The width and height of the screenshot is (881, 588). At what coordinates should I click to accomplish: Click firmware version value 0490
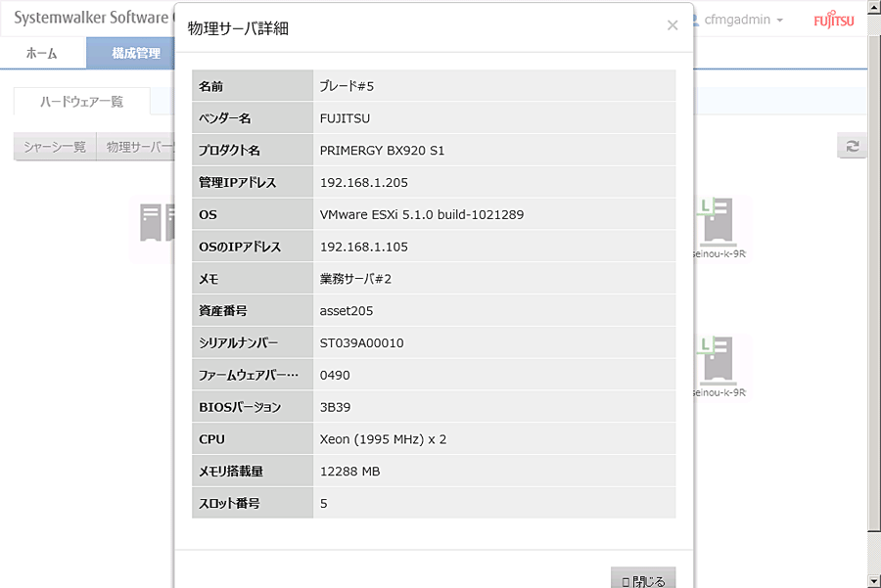(x=335, y=375)
